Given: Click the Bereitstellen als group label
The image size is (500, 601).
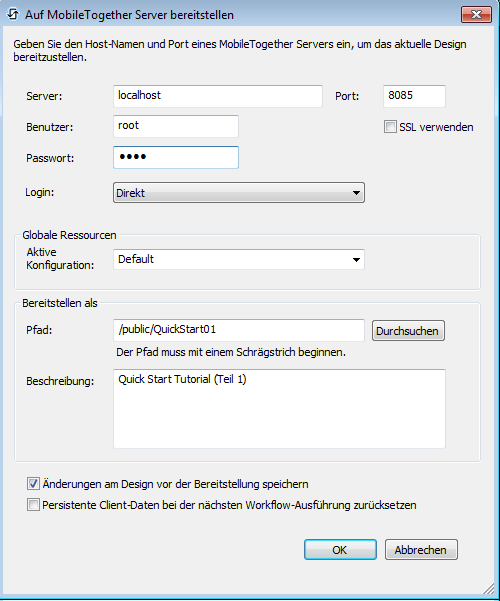Looking at the screenshot, I should tap(60, 303).
